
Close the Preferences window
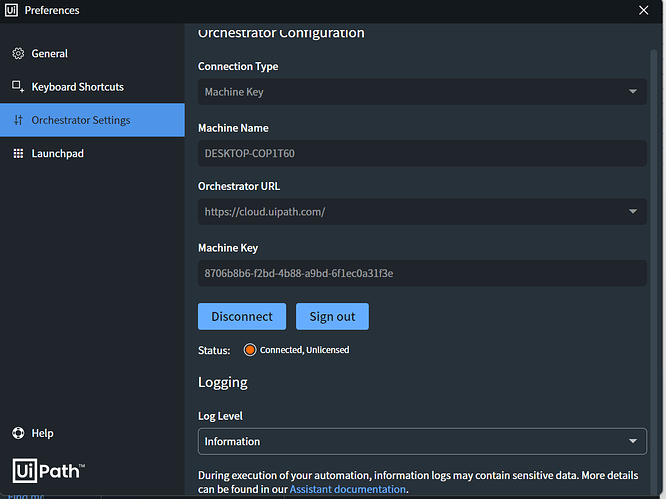point(643,10)
